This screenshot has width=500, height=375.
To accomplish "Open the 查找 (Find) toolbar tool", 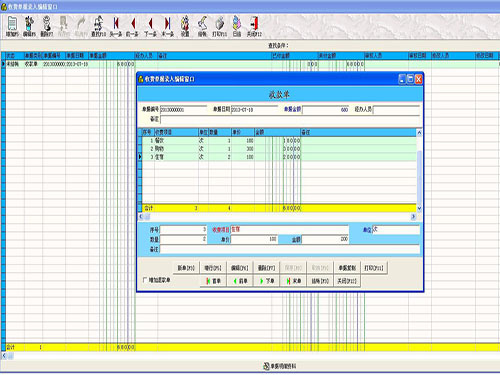I will point(98,26).
